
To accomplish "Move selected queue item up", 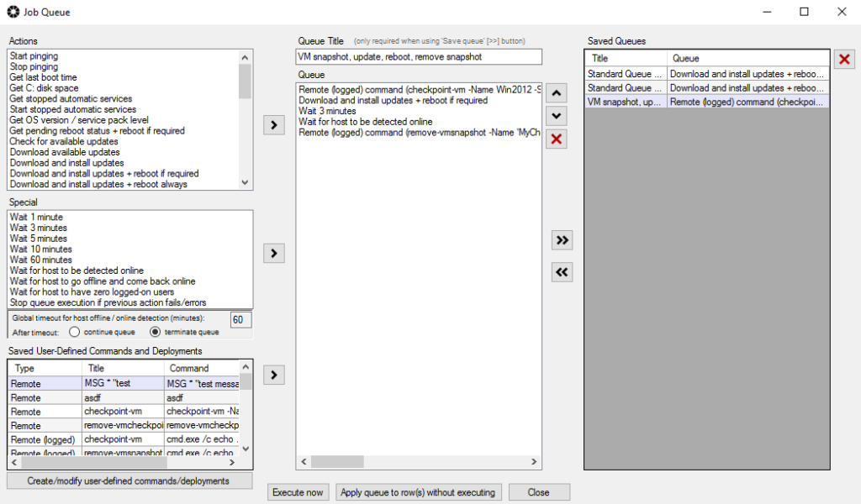I will (x=556, y=93).
